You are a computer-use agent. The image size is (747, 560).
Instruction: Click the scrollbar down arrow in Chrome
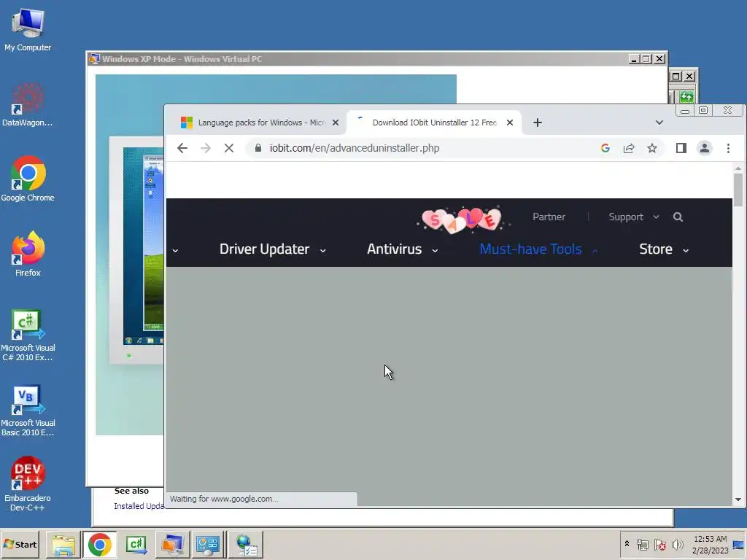pyautogui.click(x=738, y=499)
